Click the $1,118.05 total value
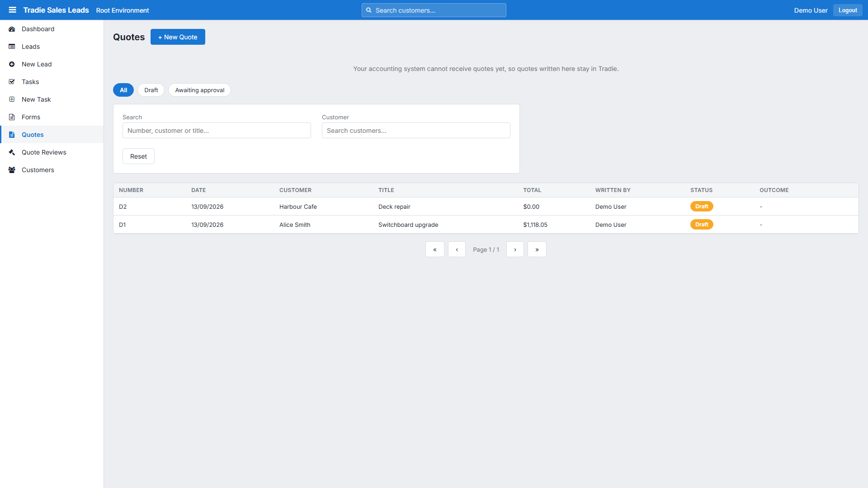The image size is (868, 488). (x=535, y=225)
